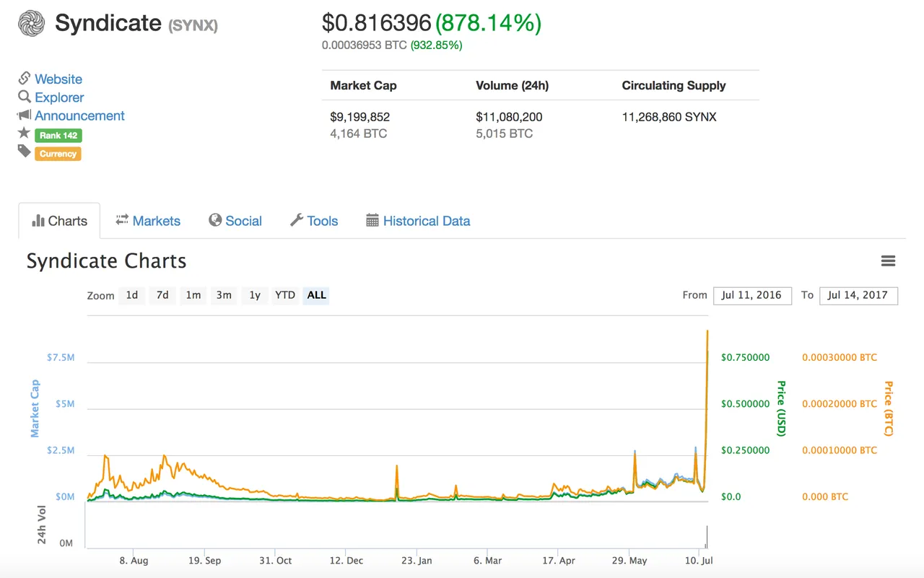This screenshot has height=578, width=924.
Task: Open the Explorer link
Action: (x=59, y=97)
